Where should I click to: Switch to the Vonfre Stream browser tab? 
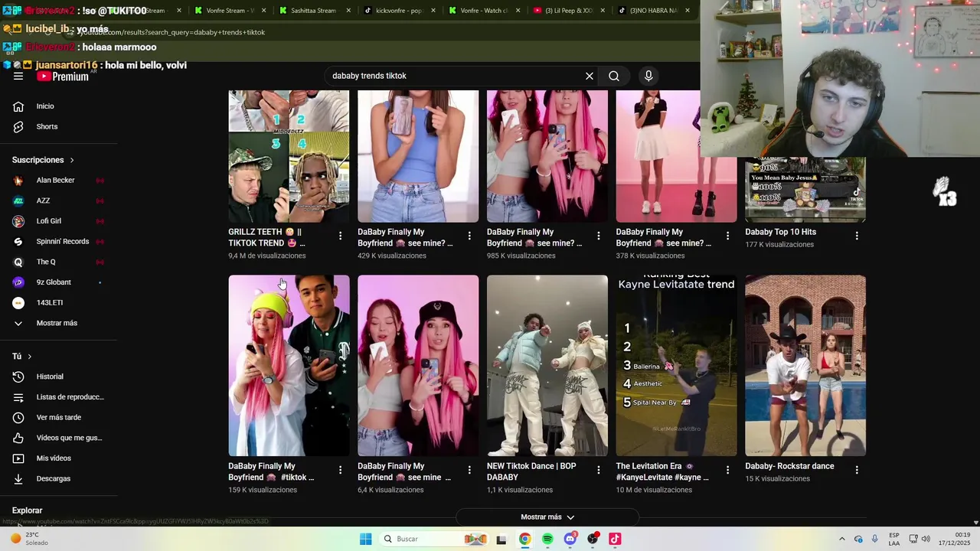pyautogui.click(x=230, y=11)
